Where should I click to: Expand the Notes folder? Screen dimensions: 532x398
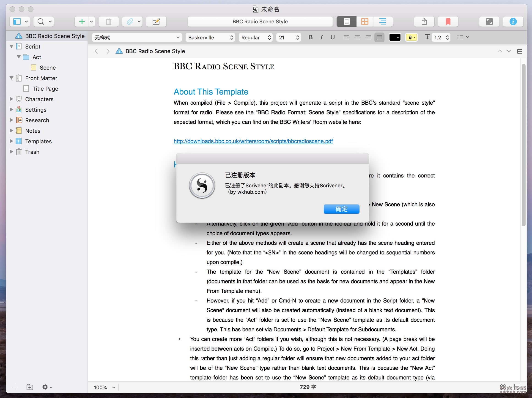click(x=11, y=131)
